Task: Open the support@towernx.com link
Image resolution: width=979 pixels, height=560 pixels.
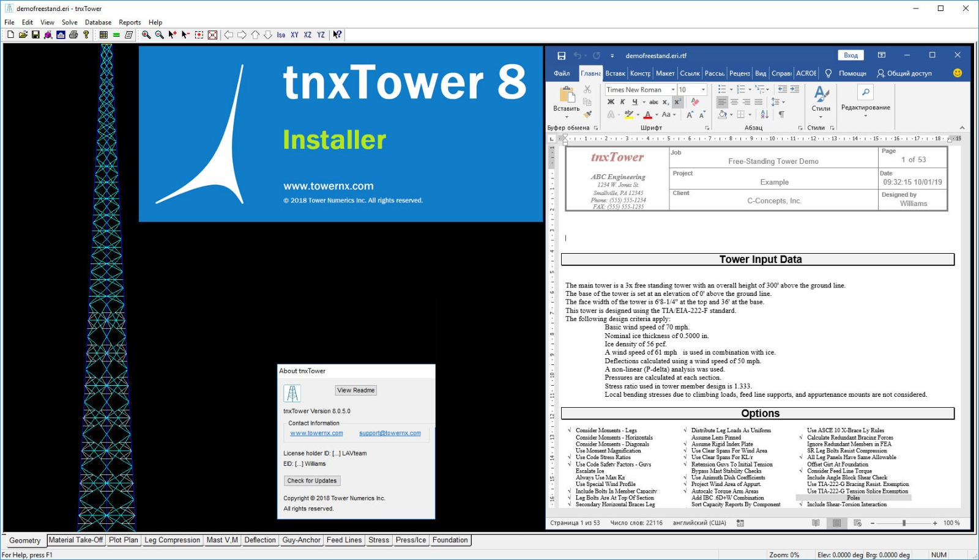Action: [390, 433]
